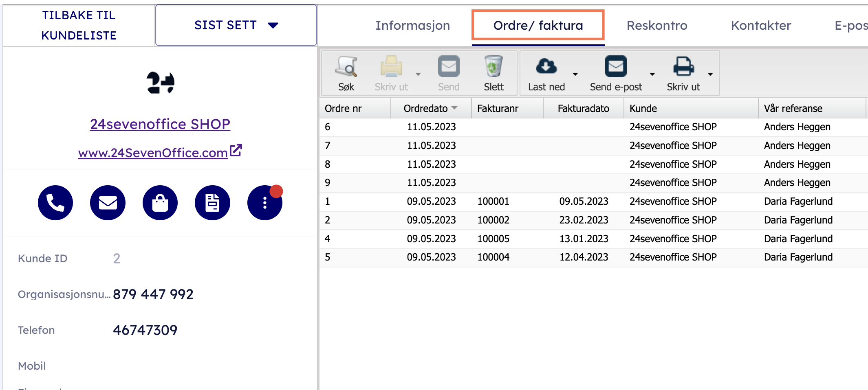
Task: Open the Kontakter tab
Action: point(761,26)
